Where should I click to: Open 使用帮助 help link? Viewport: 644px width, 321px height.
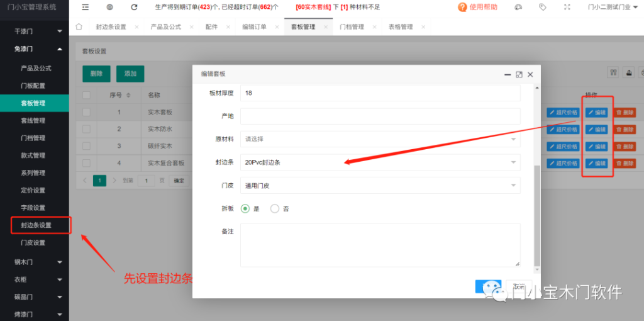pyautogui.click(x=478, y=7)
